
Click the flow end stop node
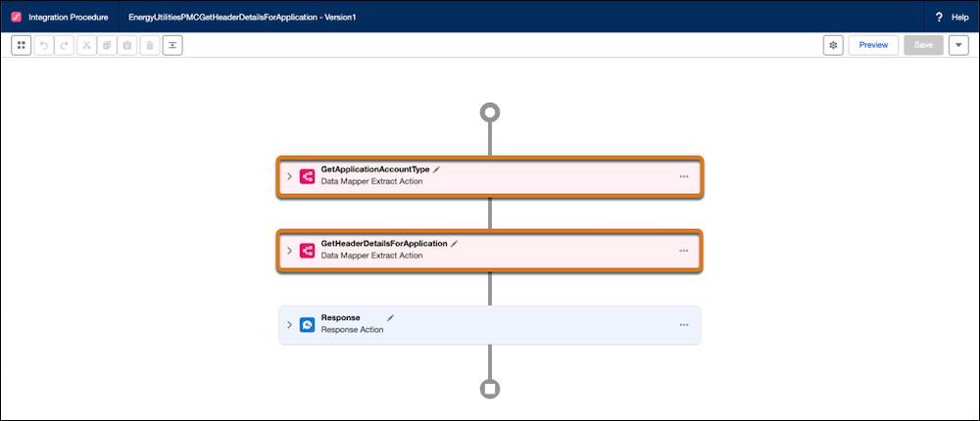[489, 389]
